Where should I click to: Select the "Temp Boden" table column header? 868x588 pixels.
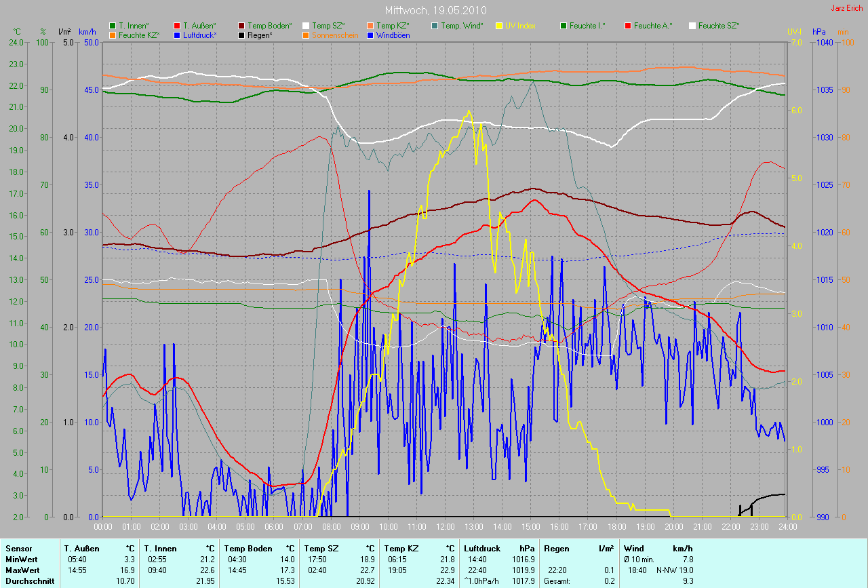(248, 548)
